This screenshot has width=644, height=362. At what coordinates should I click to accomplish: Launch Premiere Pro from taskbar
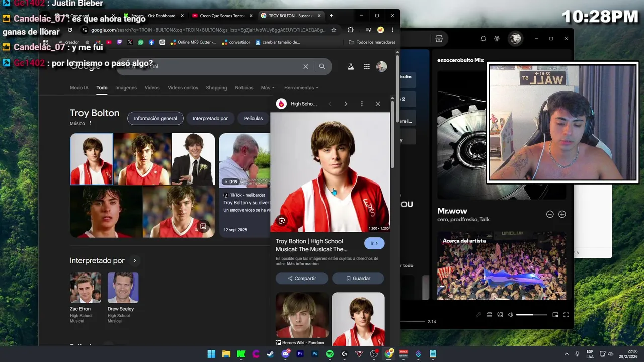pos(300,354)
